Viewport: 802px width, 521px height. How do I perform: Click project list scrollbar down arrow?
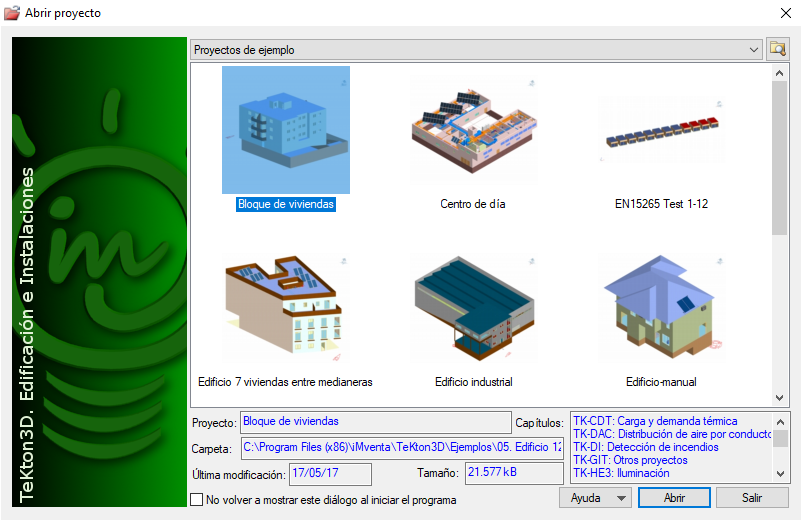pos(779,398)
